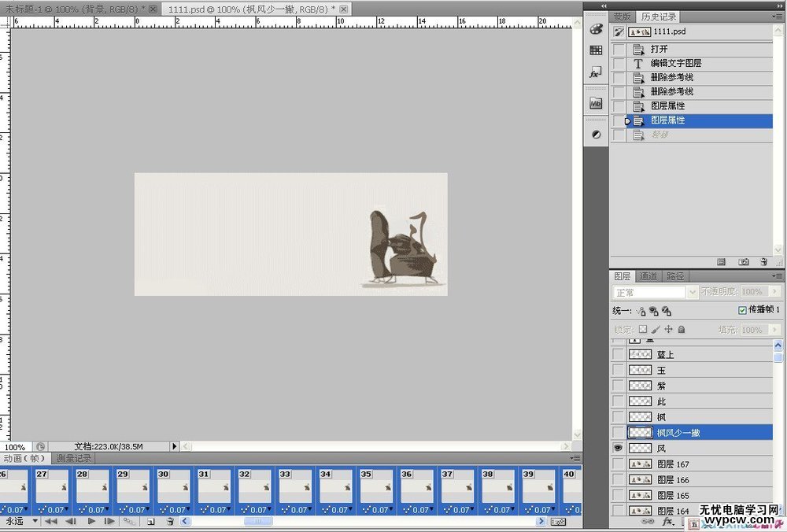Open the Styles fx panel icon
787x532 pixels.
tap(596, 72)
